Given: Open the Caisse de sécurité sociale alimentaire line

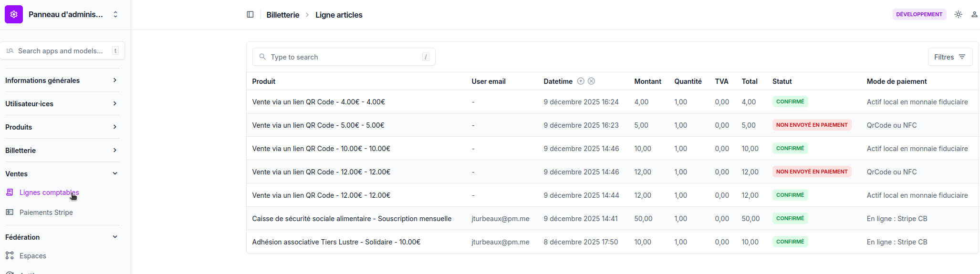Looking at the screenshot, I should [x=351, y=219].
